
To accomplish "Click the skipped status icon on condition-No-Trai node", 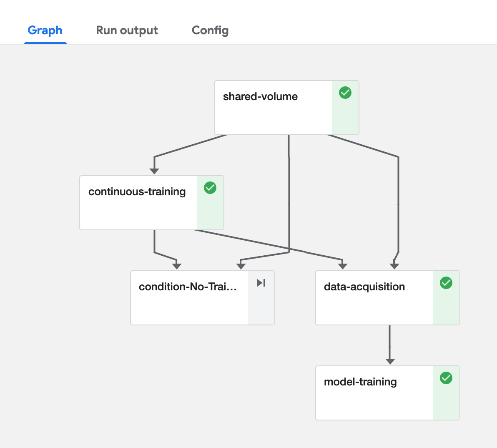I will coord(261,283).
